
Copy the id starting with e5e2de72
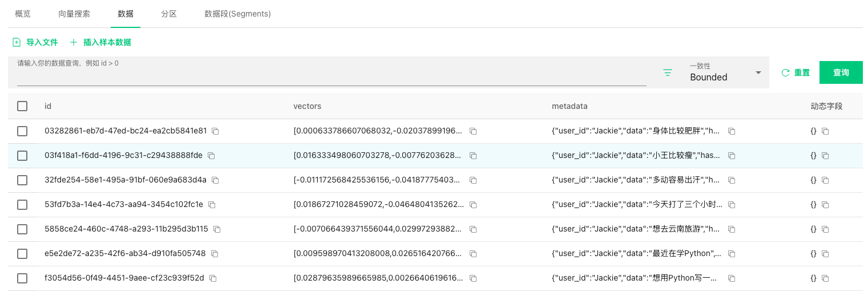(x=215, y=254)
